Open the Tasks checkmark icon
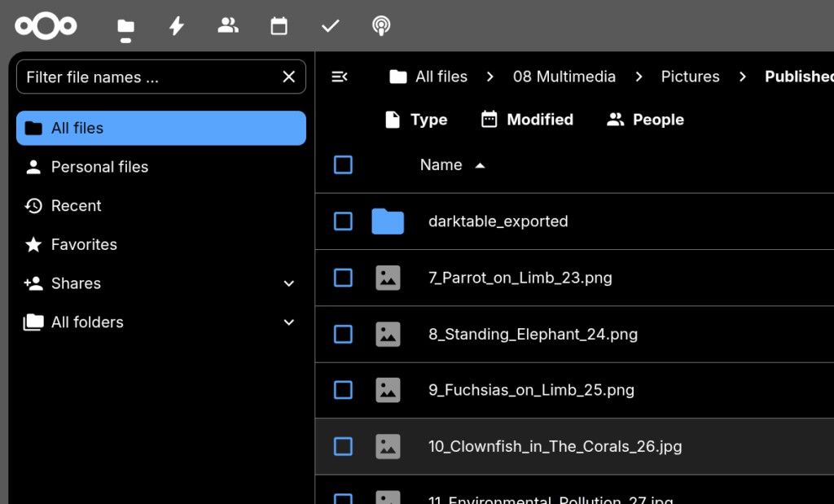Viewport: 834px width, 504px height. (x=330, y=26)
